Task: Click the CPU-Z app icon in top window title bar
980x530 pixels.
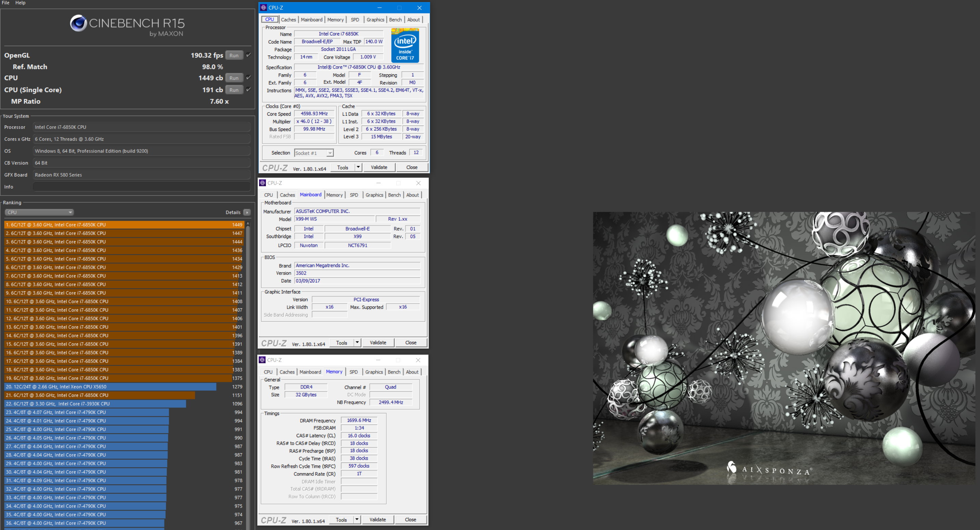Action: point(264,8)
